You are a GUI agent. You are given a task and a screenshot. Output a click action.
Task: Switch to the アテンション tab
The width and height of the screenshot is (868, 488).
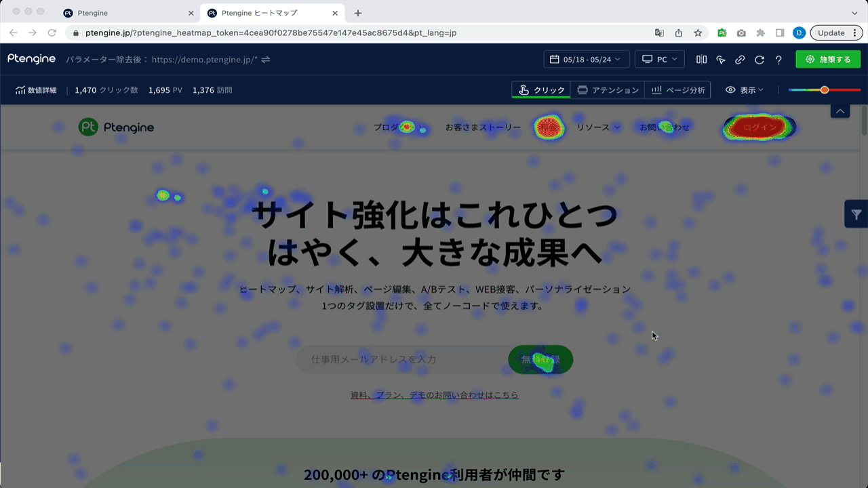pyautogui.click(x=608, y=90)
